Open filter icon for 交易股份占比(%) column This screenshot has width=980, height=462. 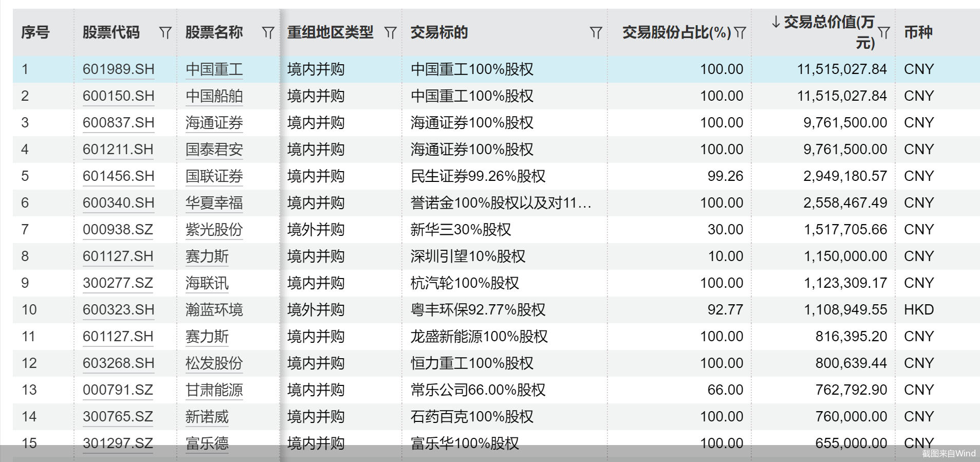pyautogui.click(x=740, y=33)
